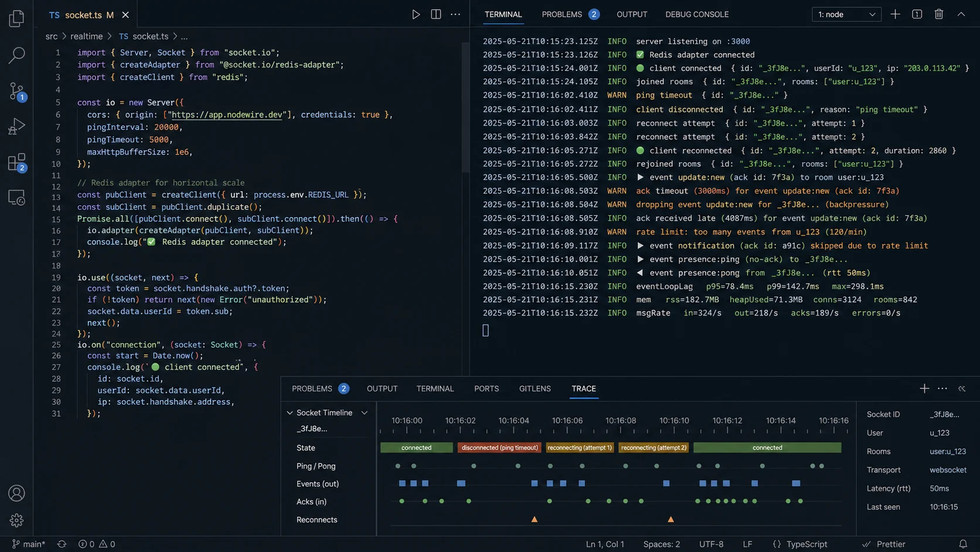Open Remote Explorer icon in activity bar

pos(16,198)
